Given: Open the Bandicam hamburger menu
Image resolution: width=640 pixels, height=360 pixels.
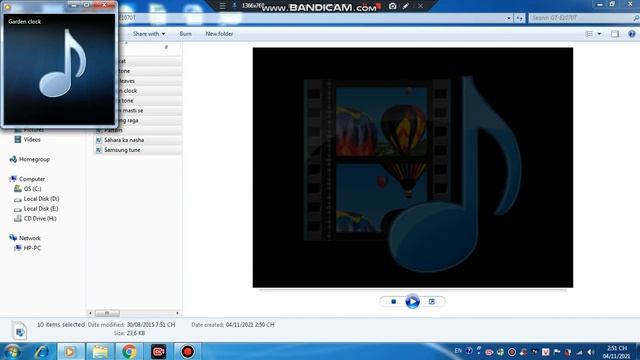Looking at the screenshot, I should click(222, 6).
